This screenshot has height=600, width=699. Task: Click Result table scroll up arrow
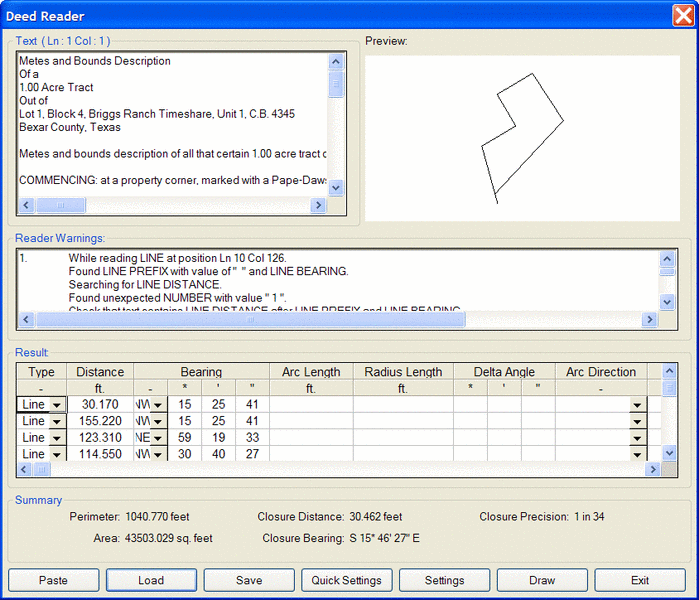(x=670, y=371)
